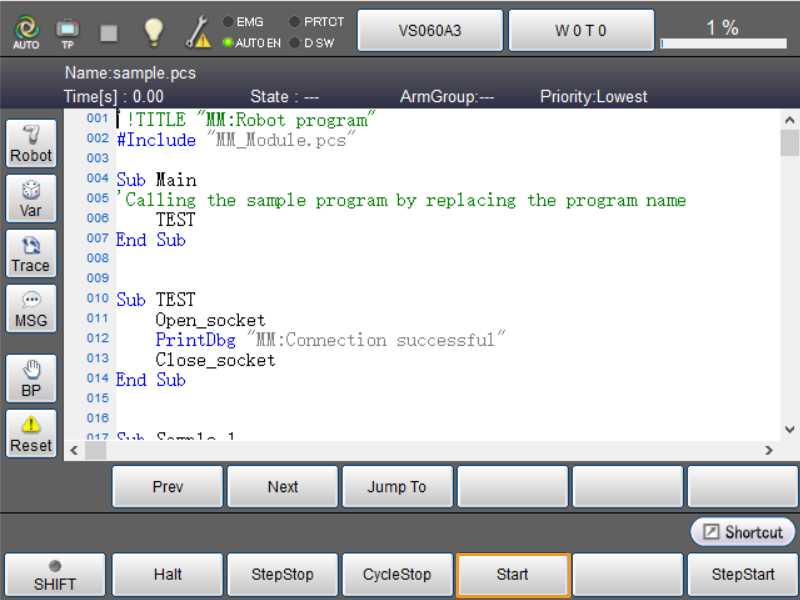Viewport: 800px width, 600px height.
Task: Click the TP teach pendant icon
Action: tap(67, 32)
